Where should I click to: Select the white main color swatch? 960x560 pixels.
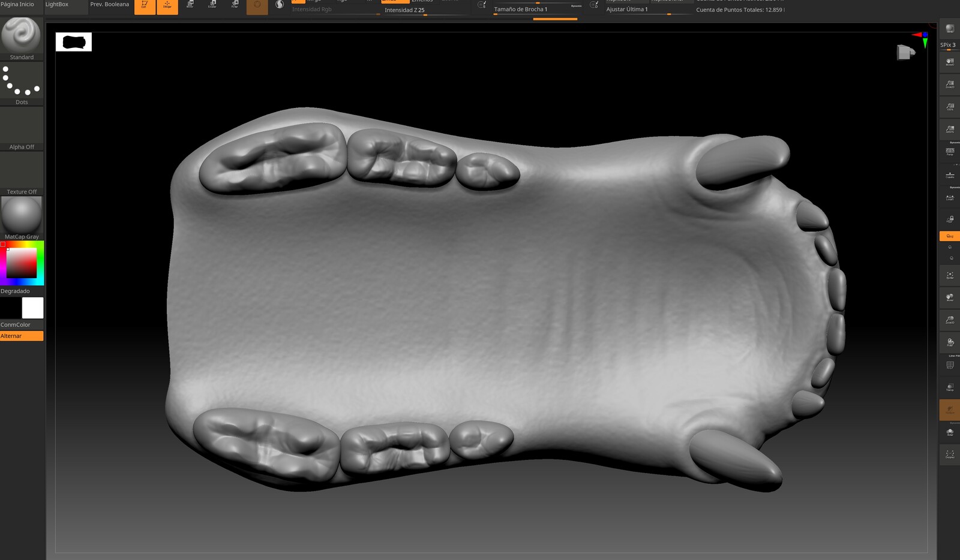click(x=32, y=308)
